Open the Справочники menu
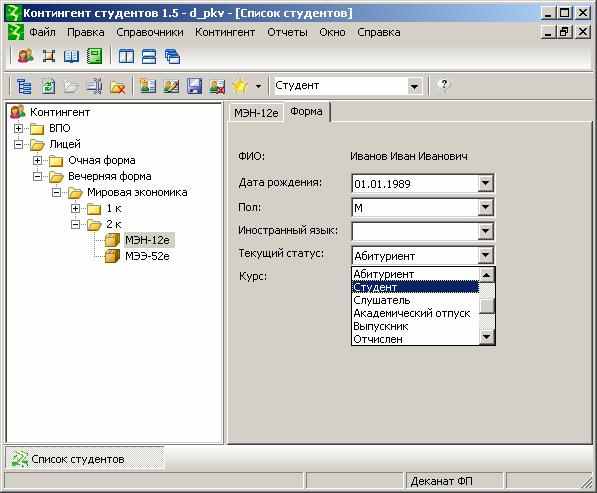Viewport: 597px width, 493px height. pyautogui.click(x=150, y=32)
